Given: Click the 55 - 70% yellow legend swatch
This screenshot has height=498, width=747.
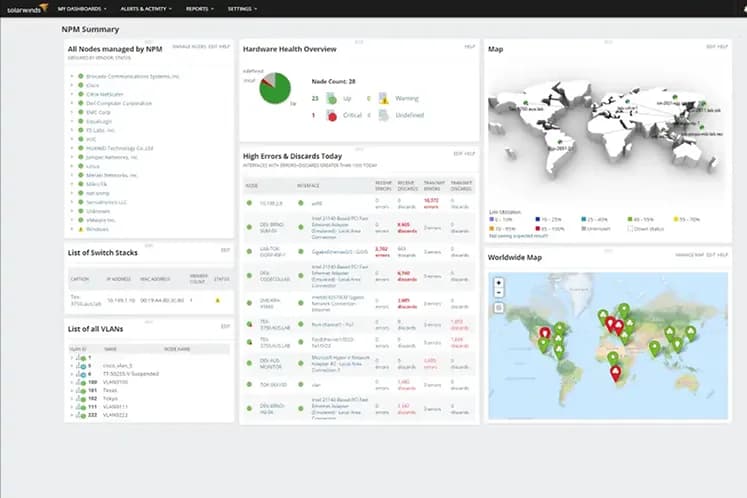Looking at the screenshot, I should pos(676,219).
